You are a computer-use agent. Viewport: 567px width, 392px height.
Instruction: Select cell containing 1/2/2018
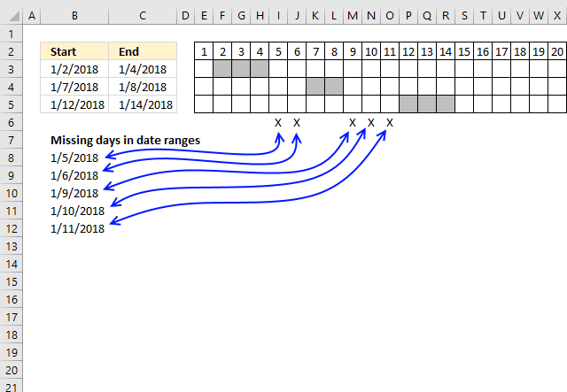click(74, 69)
